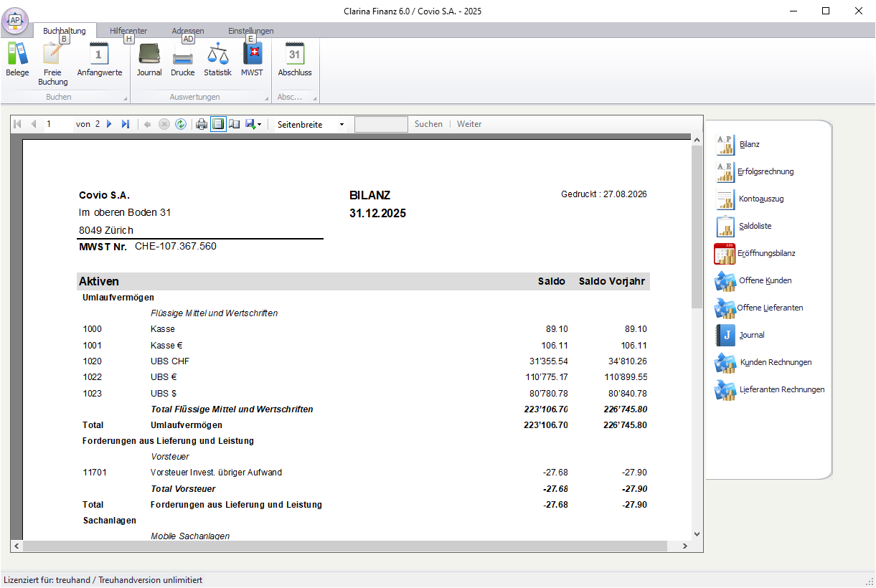Switch to the Buchhaltung tab
876x588 pixels.
pos(64,31)
